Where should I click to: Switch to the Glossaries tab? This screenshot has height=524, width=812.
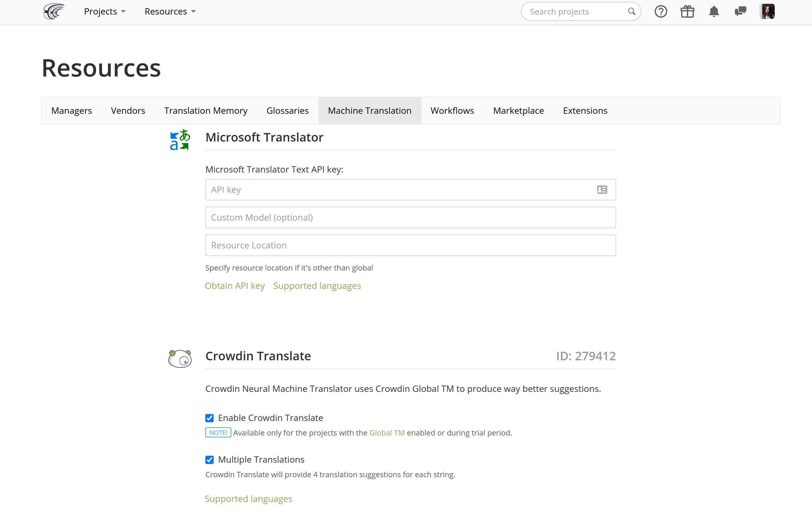287,111
